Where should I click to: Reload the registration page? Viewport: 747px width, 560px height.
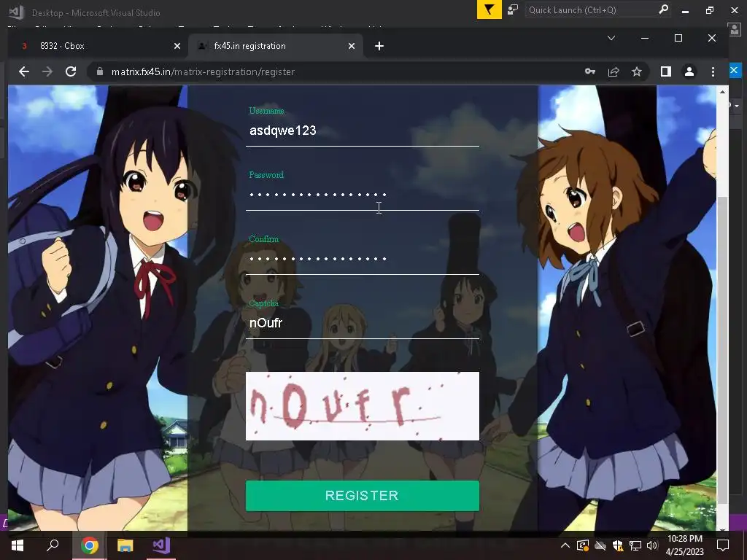tap(71, 72)
